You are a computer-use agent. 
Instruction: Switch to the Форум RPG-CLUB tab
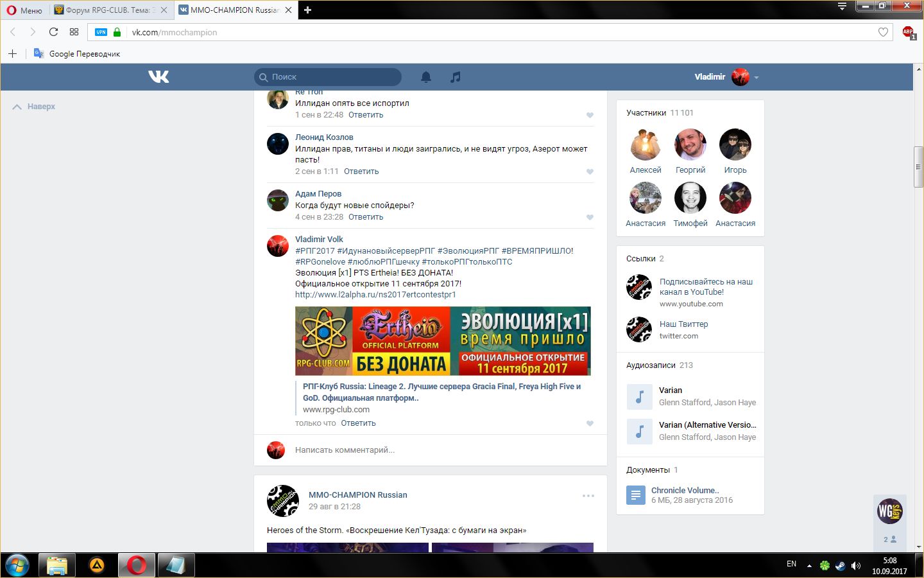coord(110,10)
